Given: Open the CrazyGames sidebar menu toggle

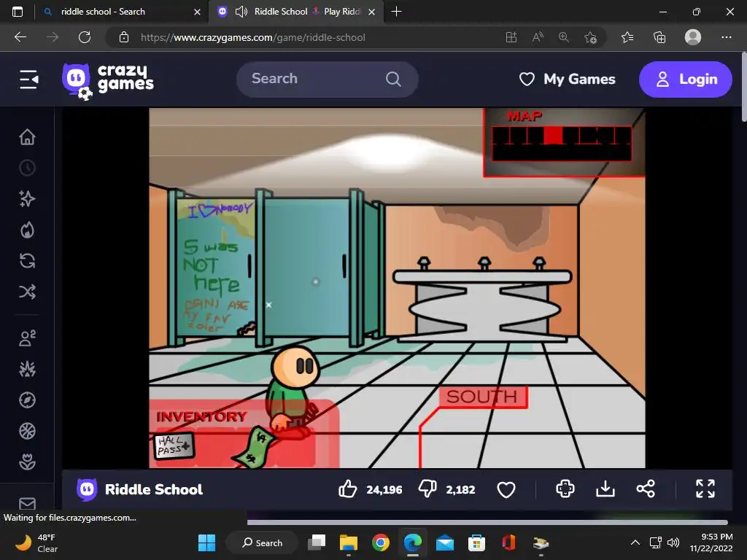Looking at the screenshot, I should (x=28, y=79).
